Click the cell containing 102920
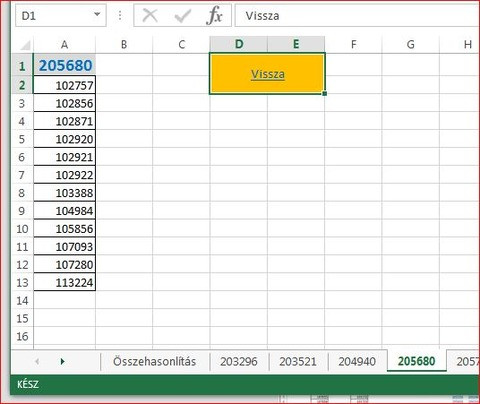 tap(65, 139)
